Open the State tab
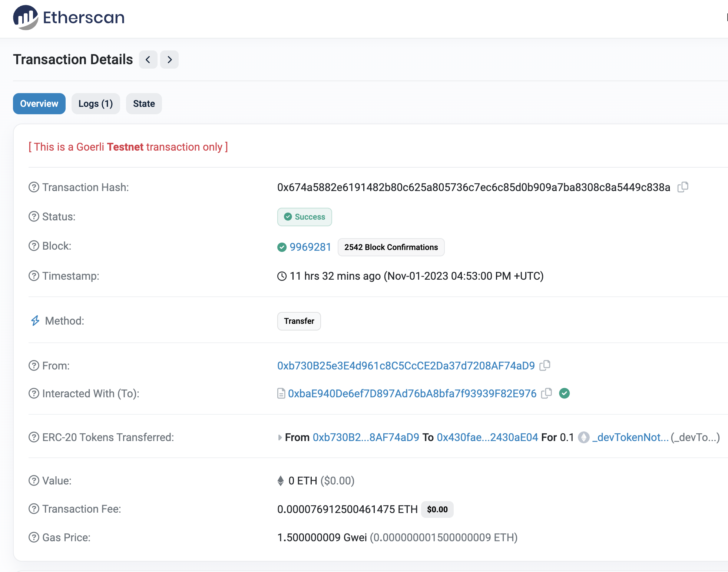728x572 pixels. click(144, 104)
